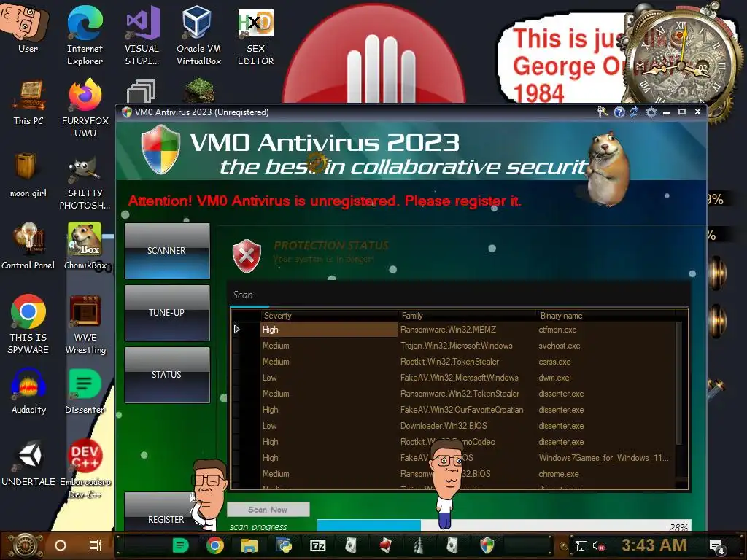This screenshot has height=560, width=747.
Task: Open the HxD SEX EDITOR icon
Action: pyautogui.click(x=256, y=36)
